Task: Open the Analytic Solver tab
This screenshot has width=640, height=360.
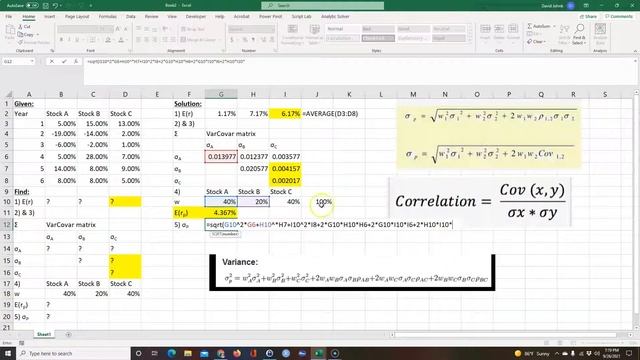Action: pos(335,17)
